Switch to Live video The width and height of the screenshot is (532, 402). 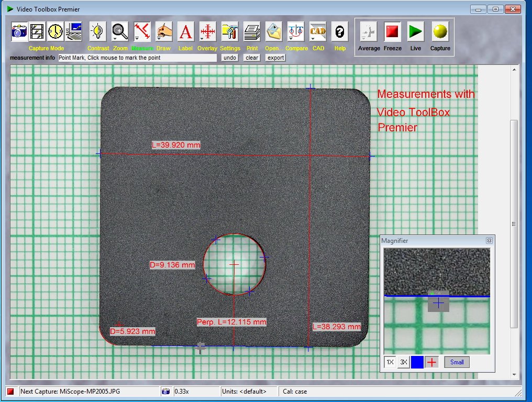416,32
